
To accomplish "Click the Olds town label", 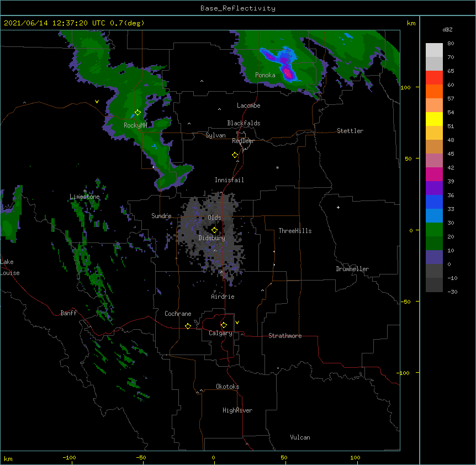I will tap(214, 218).
